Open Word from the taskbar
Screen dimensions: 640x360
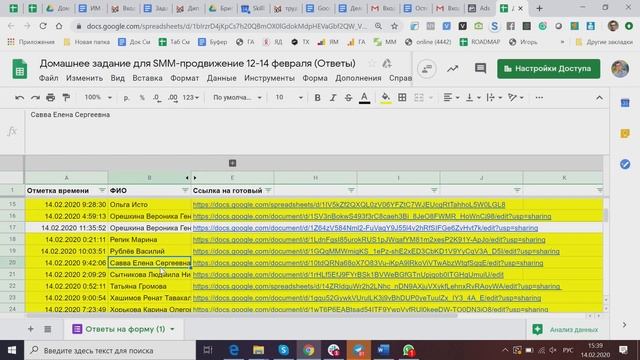pyautogui.click(x=383, y=350)
